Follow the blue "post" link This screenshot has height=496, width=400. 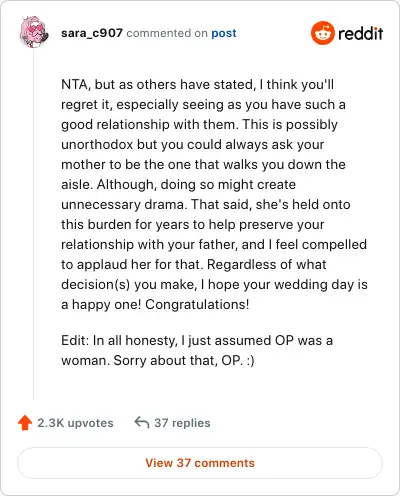(x=224, y=33)
